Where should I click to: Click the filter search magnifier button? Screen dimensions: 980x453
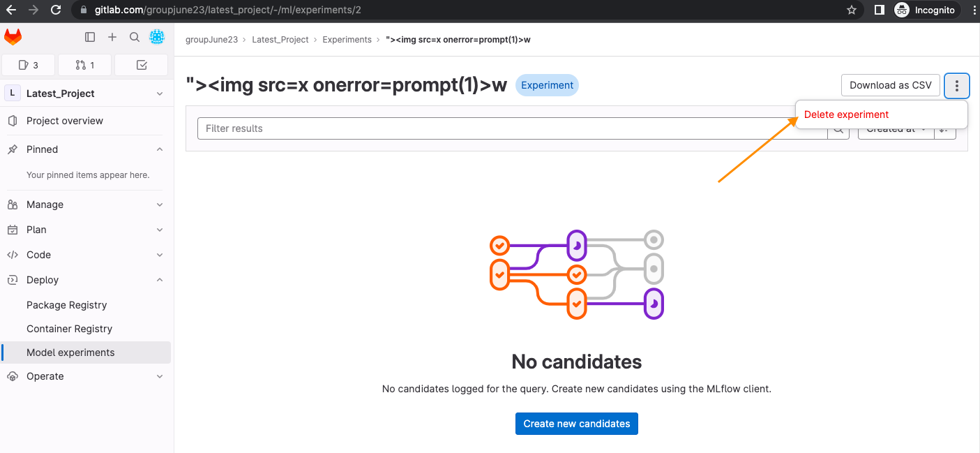(838, 129)
